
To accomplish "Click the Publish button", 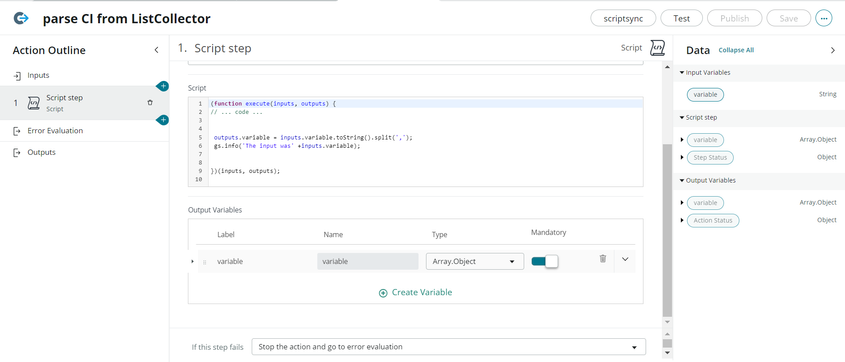I will (x=735, y=18).
